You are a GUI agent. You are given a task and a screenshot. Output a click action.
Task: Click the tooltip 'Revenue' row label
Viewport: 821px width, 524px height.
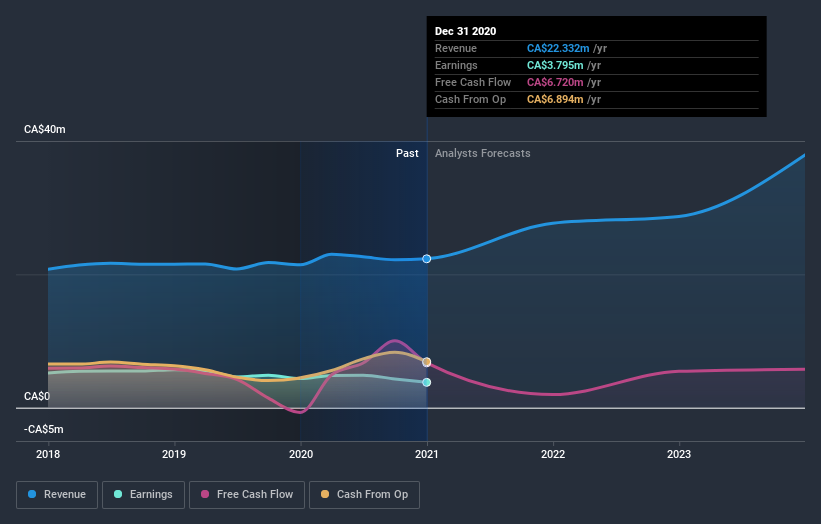coord(456,48)
